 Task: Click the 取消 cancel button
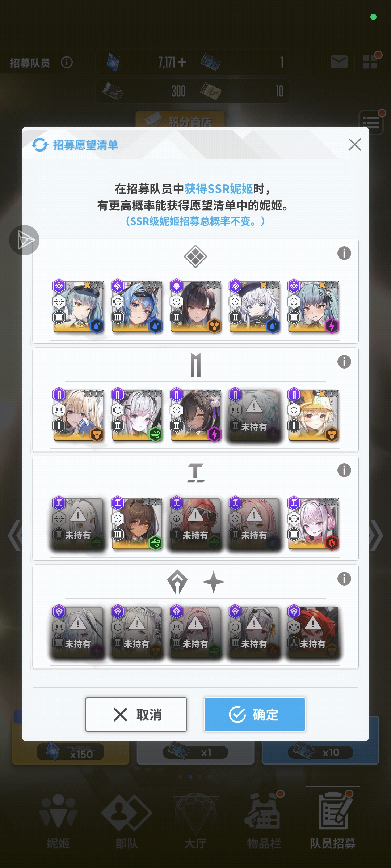coord(136,715)
